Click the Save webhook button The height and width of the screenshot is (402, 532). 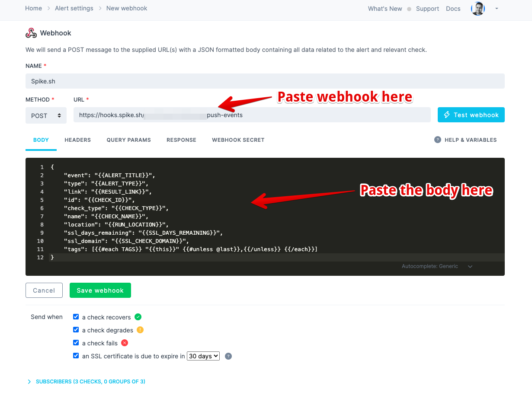[100, 290]
